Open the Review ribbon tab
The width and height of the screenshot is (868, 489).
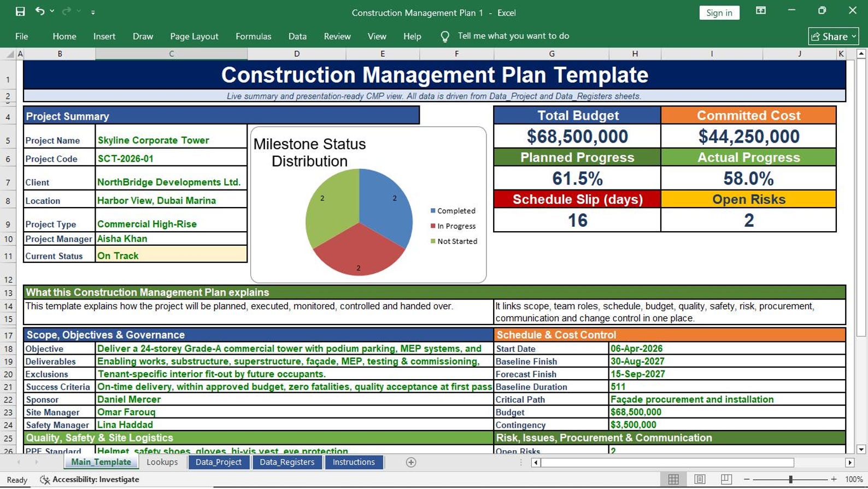pyautogui.click(x=337, y=36)
